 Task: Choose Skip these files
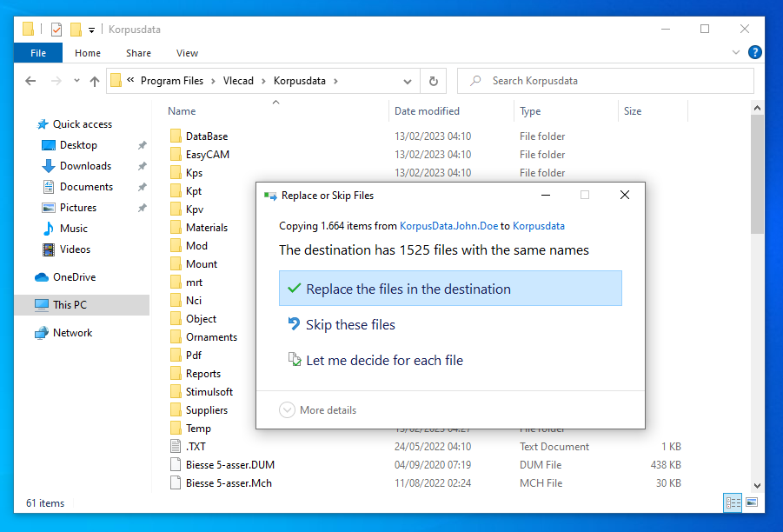[x=350, y=325]
